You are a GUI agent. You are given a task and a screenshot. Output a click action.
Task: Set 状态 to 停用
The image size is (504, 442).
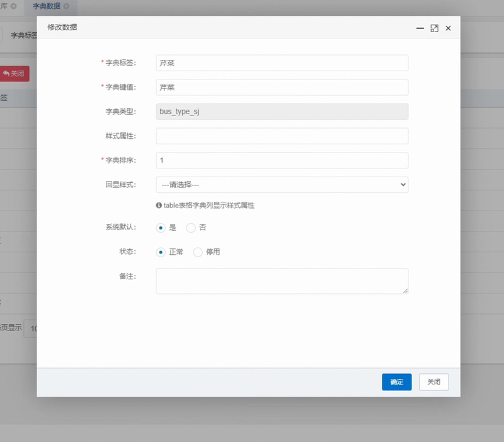coord(197,252)
